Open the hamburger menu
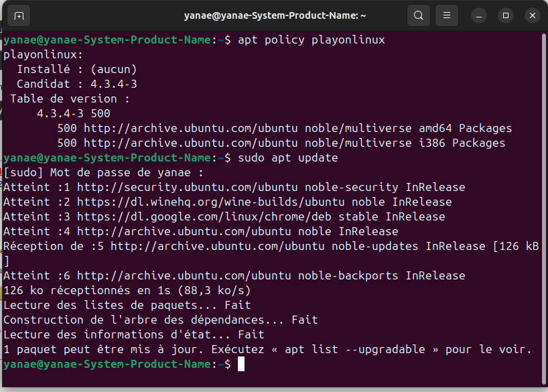Screen dimensions: 548x392 pyautogui.click(x=447, y=15)
